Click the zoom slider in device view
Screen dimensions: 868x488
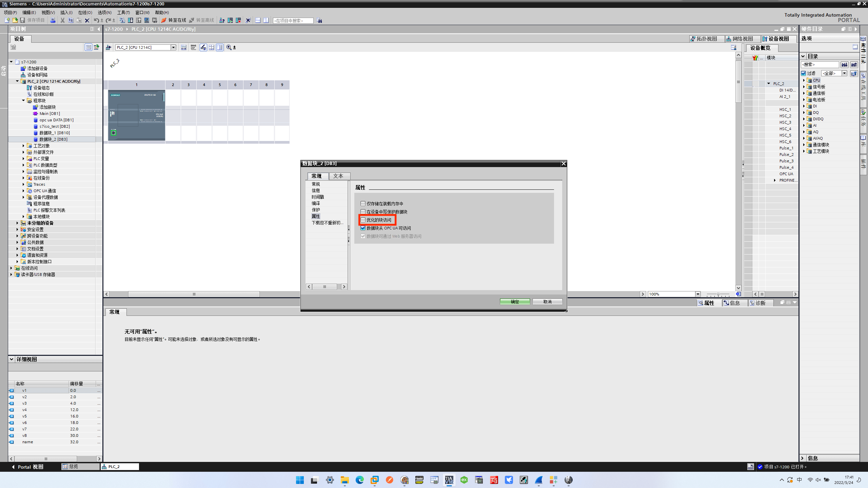718,294
